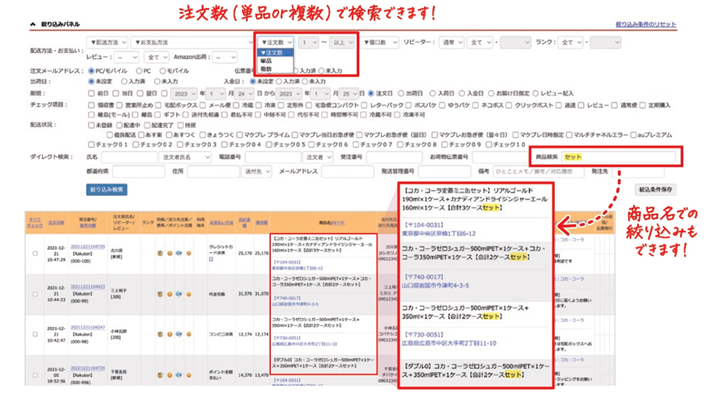
Task: Click orange circle beside package icon, 10:42:47 row
Action: (170, 334)
